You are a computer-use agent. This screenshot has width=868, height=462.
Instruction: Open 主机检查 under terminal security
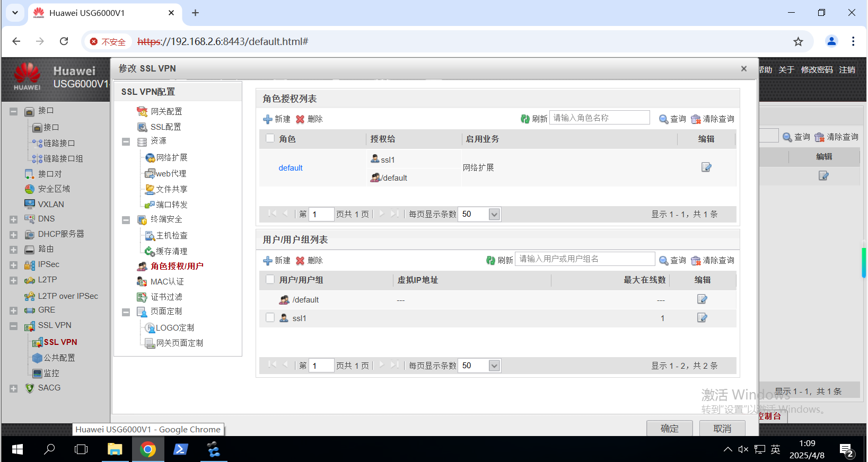166,236
